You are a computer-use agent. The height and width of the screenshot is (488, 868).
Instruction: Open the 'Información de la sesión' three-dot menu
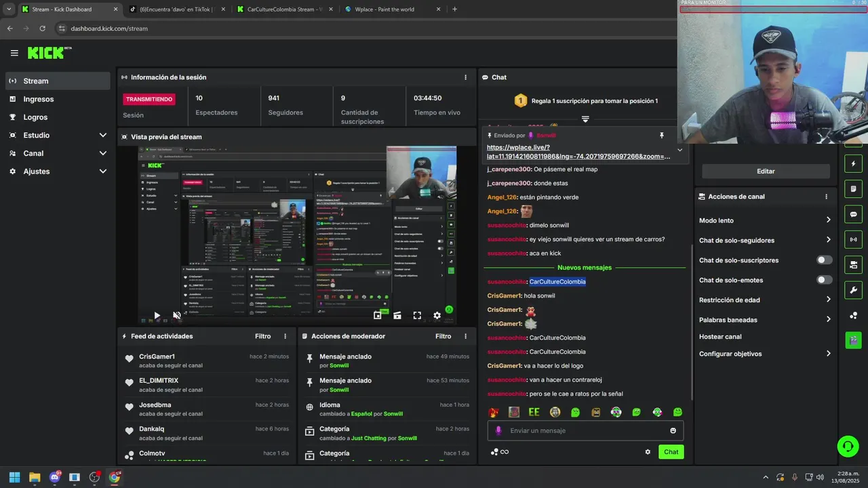coord(465,77)
